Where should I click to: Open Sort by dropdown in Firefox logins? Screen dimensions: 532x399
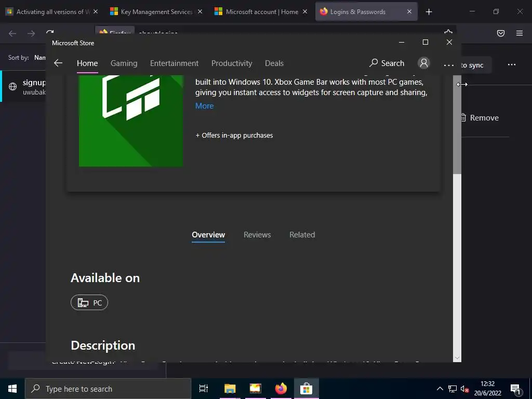[39, 58]
